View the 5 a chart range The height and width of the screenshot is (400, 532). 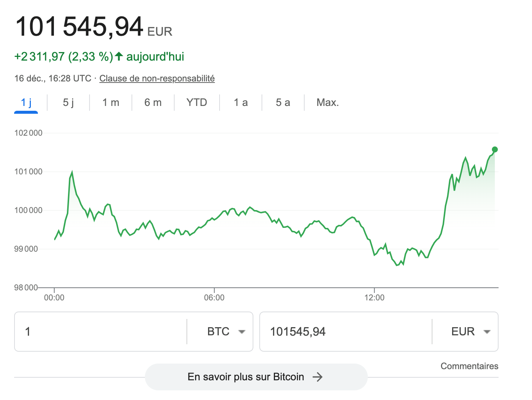pos(283,103)
